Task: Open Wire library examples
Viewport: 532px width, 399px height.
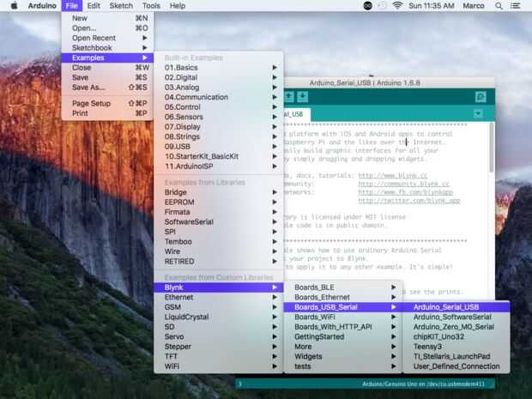Action: (x=219, y=251)
